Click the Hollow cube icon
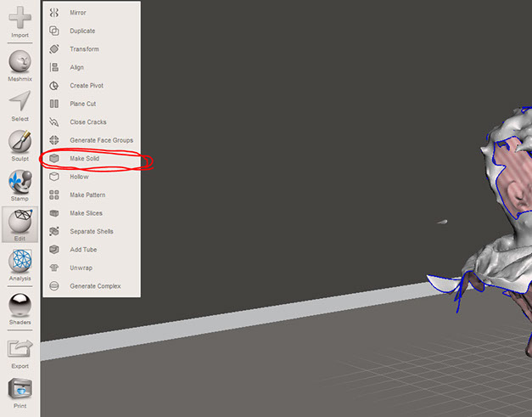The image size is (532, 417). [54, 177]
